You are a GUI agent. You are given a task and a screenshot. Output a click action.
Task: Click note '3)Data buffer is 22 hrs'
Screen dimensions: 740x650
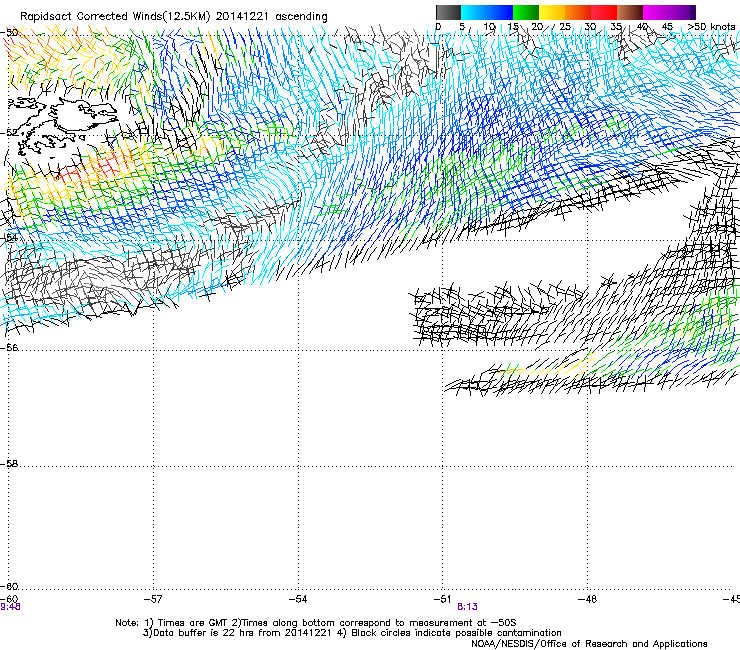coord(204,633)
